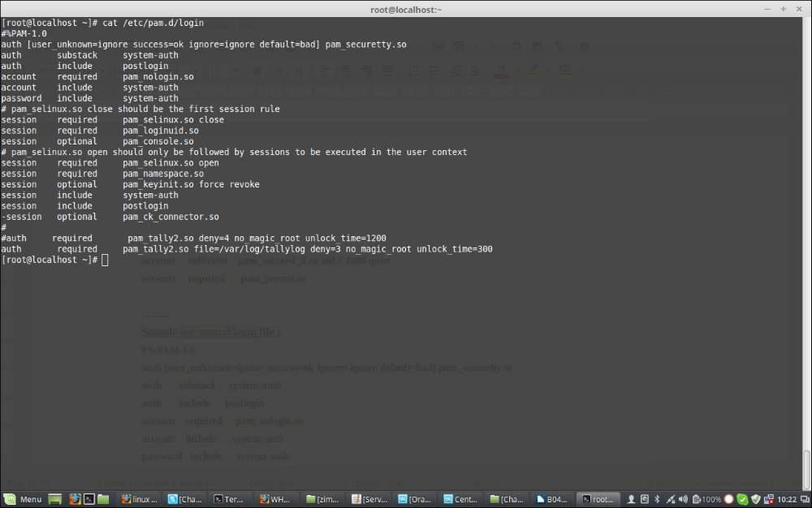Screen dimensions: 812x508
Task: Click the green checkmark shield tray icon
Action: click(x=743, y=499)
